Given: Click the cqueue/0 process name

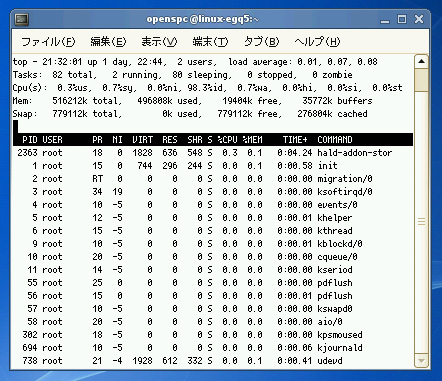Looking at the screenshot, I should (x=337, y=257).
